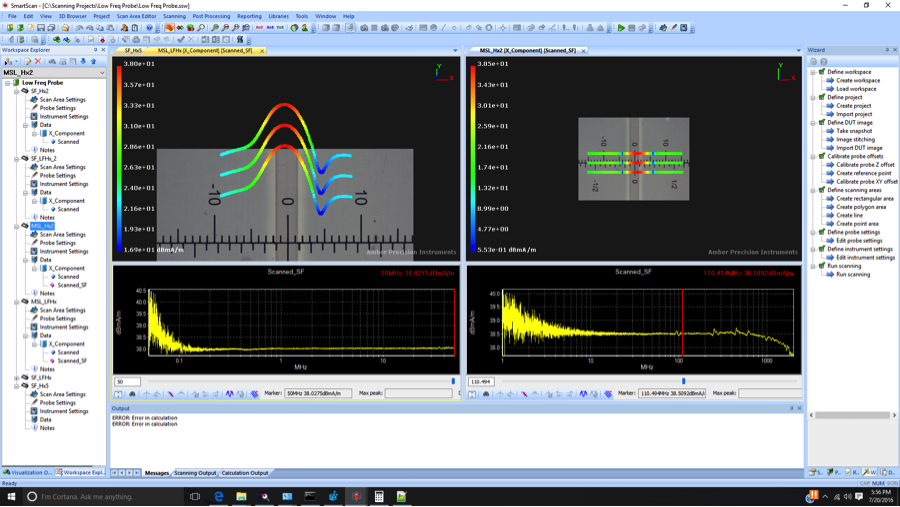Click the waveform icon below right spectrum plot
This screenshot has width=900, height=507.
coord(583,394)
